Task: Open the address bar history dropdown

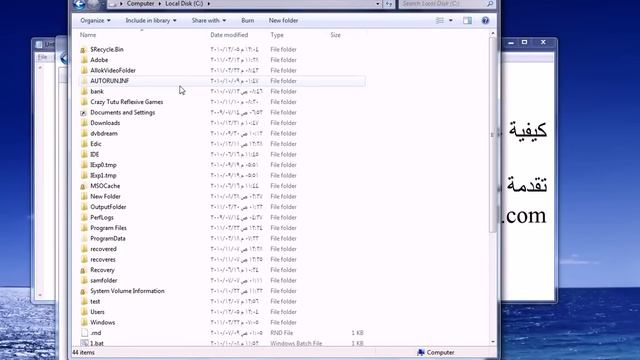Action: (378, 4)
